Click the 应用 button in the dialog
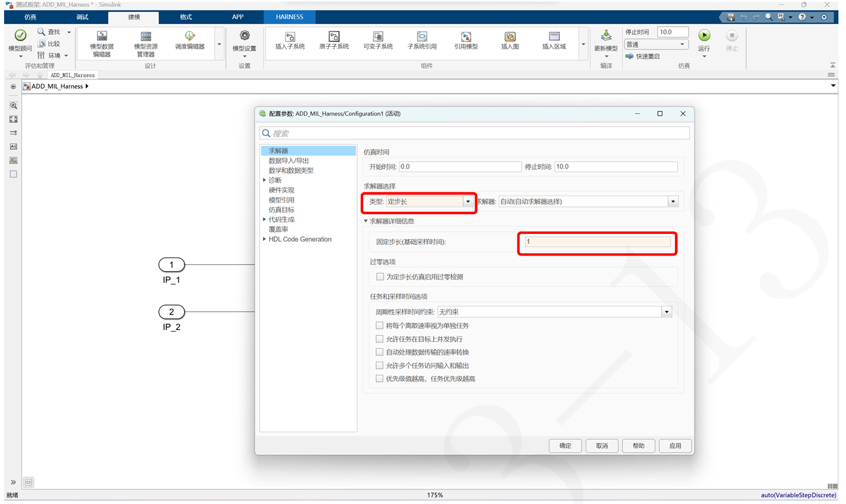Viewport: 846px width, 504px height. [x=675, y=445]
